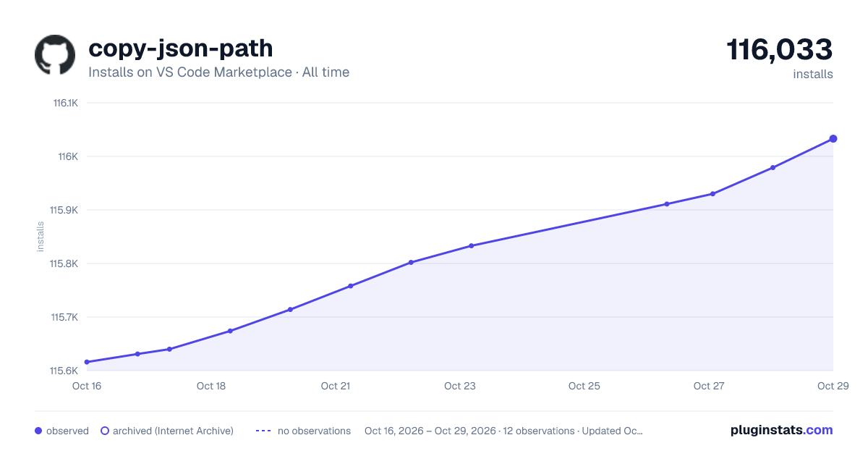The image size is (868, 456).
Task: Click the 116.1K y-axis label
Action: (65, 103)
